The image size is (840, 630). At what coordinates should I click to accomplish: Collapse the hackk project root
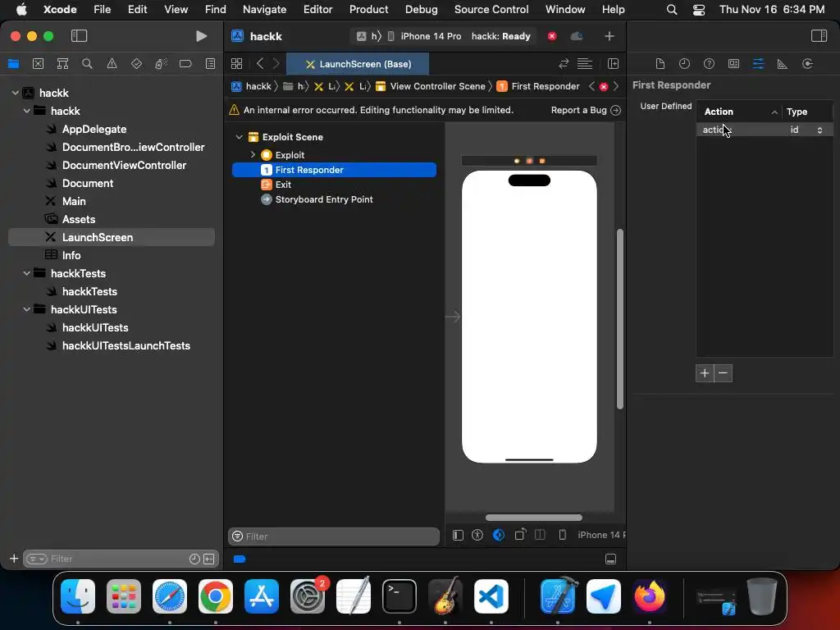click(15, 93)
